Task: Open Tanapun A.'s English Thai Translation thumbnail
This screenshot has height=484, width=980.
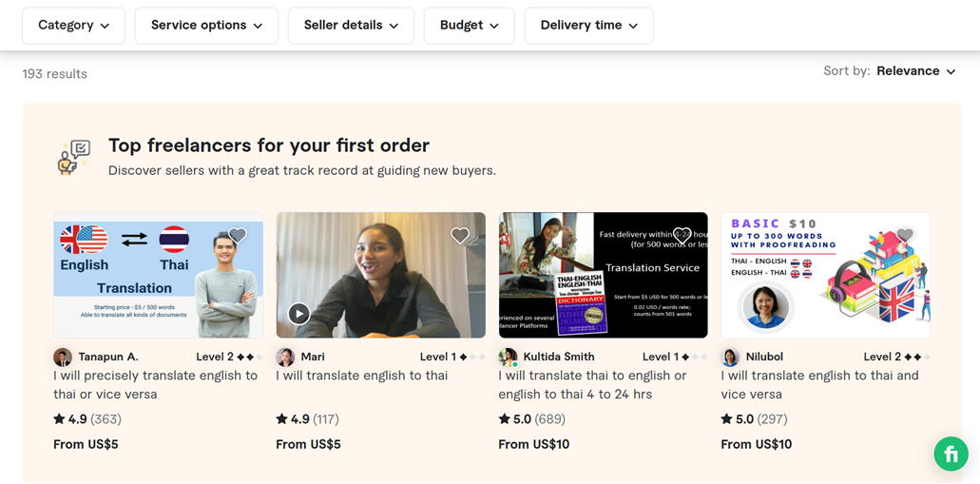Action: tap(158, 275)
